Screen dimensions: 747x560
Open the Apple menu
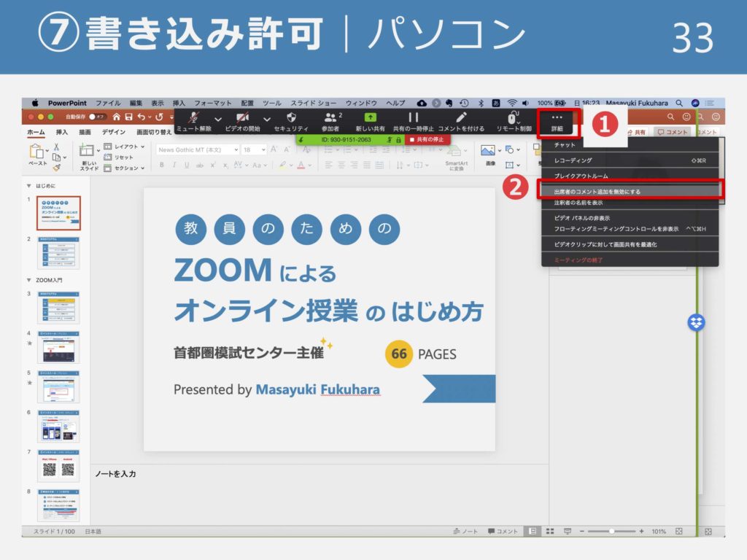[x=35, y=103]
